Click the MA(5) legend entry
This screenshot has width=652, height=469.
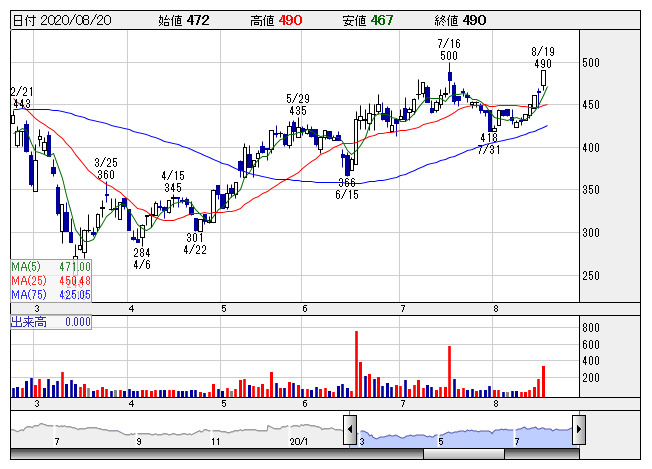tap(51, 267)
